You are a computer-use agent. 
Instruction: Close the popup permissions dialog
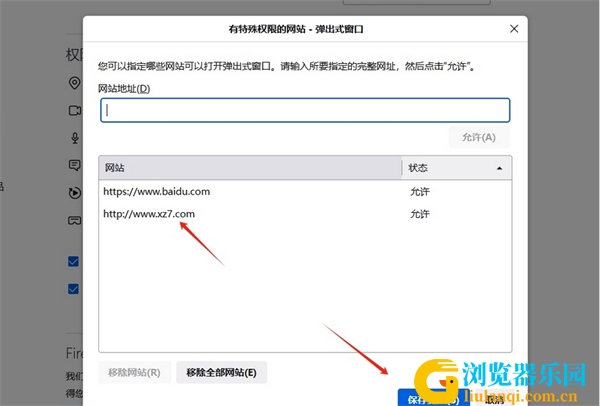[514, 29]
